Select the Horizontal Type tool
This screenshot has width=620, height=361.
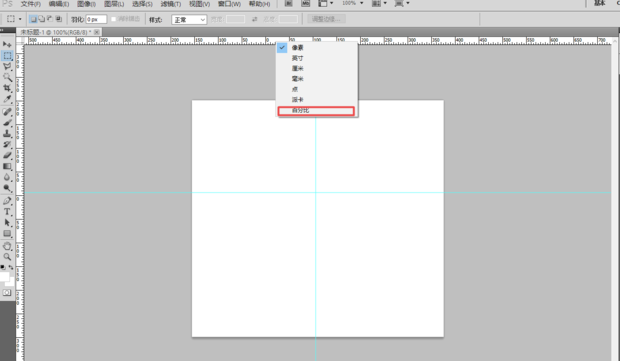(x=7, y=212)
